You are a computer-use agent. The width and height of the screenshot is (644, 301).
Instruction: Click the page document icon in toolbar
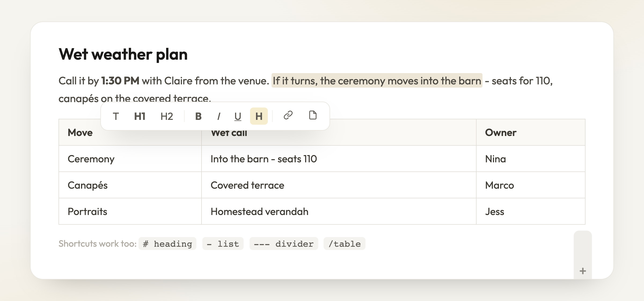pyautogui.click(x=313, y=116)
